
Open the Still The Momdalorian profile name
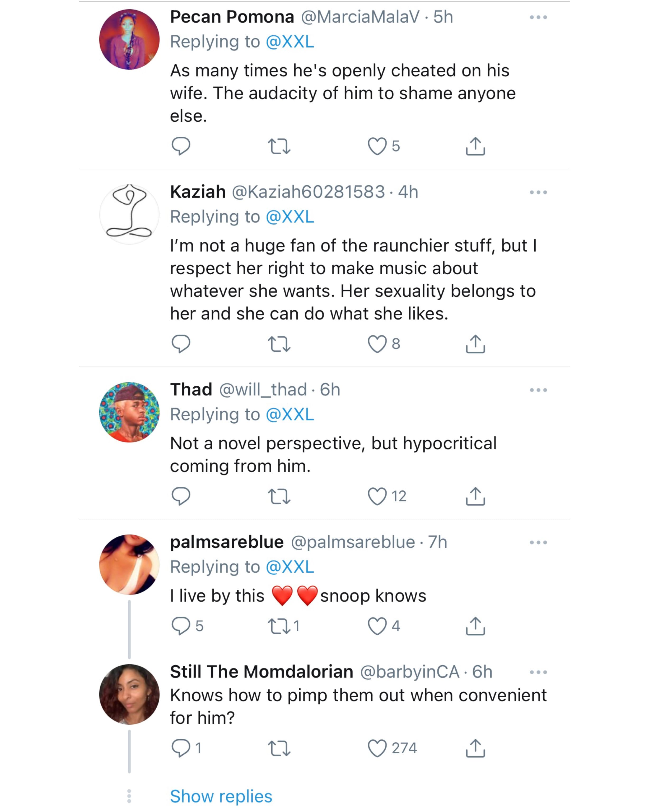tap(262, 672)
